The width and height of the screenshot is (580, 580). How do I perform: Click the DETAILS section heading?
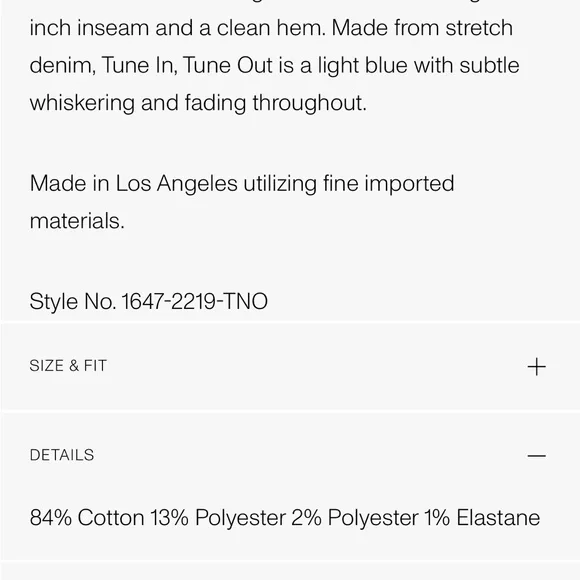pyautogui.click(x=62, y=455)
